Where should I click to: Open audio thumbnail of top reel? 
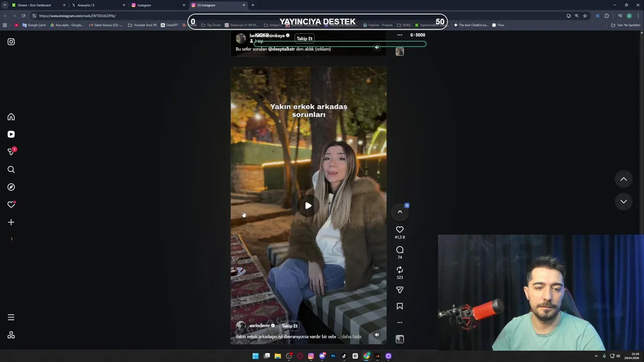(399, 51)
